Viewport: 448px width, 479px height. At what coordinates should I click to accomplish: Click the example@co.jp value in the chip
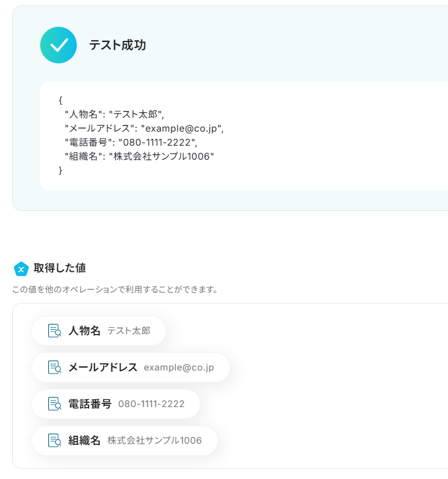click(x=179, y=367)
